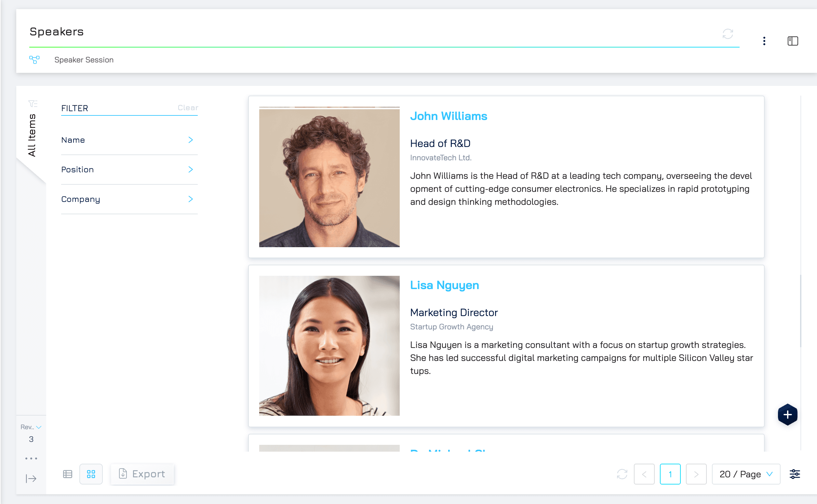Click the Speakers page title
The width and height of the screenshot is (817, 504).
[x=57, y=32]
